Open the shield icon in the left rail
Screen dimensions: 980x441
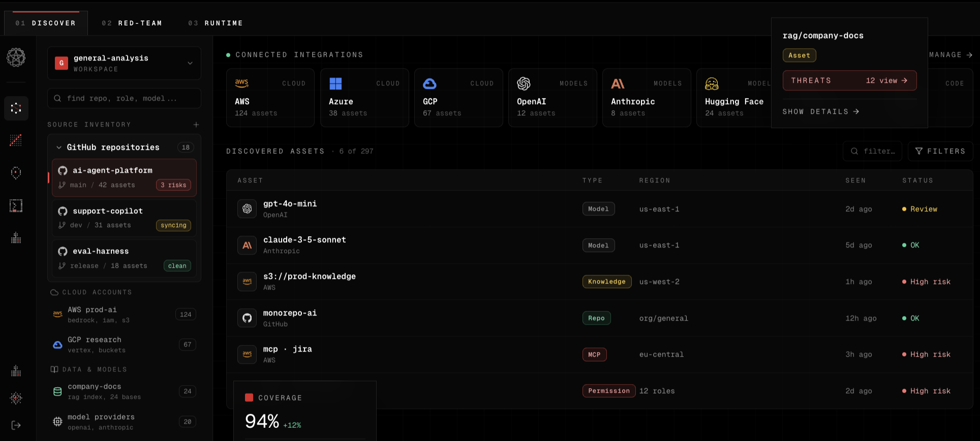[16, 173]
